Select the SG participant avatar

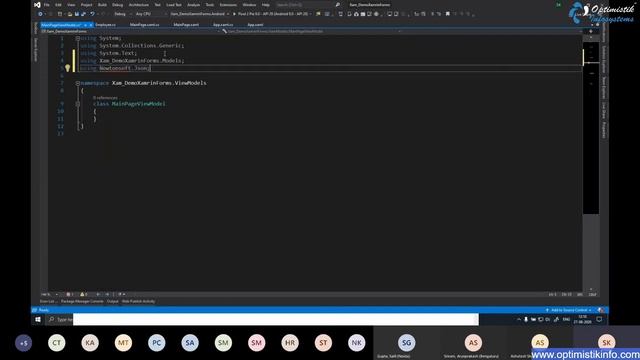coord(407,343)
